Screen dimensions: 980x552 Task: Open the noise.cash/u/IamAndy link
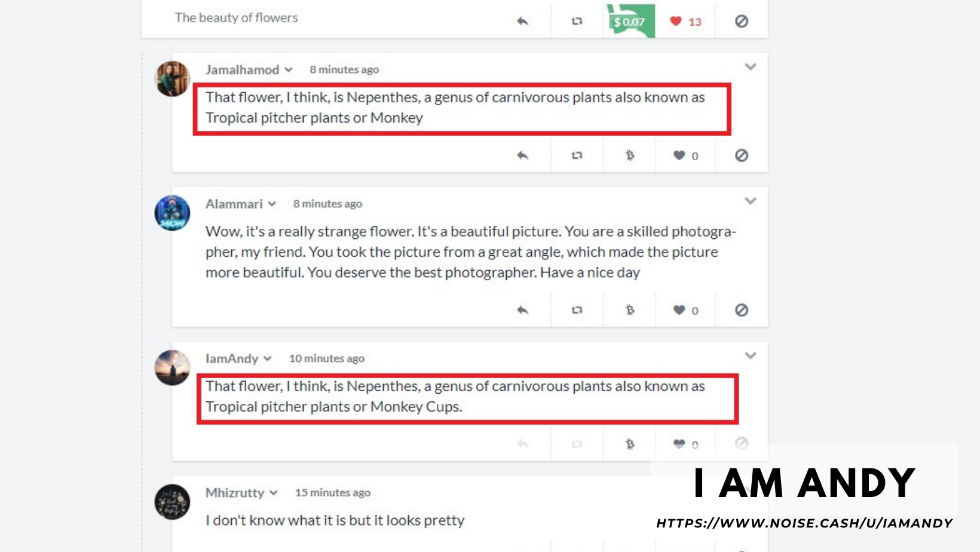pyautogui.click(x=804, y=523)
